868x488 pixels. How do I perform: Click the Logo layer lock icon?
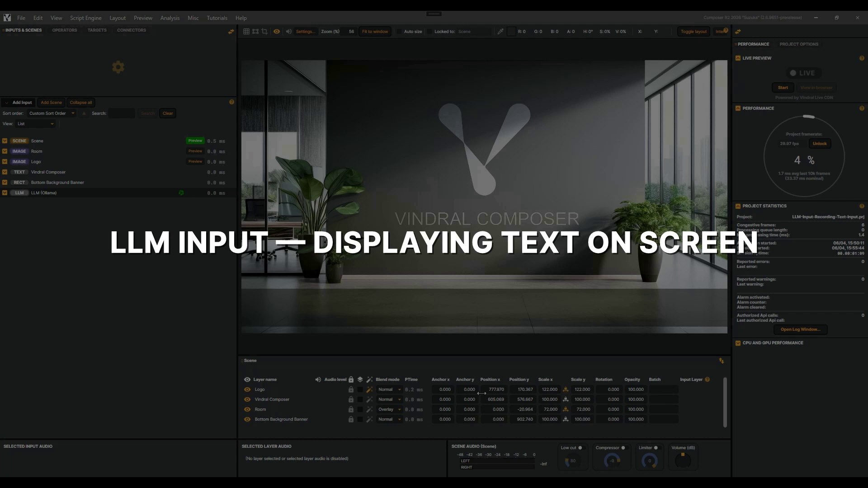[351, 389]
